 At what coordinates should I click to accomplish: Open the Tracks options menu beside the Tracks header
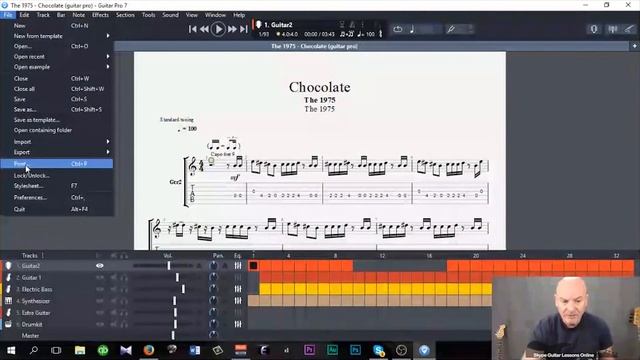coord(42,256)
